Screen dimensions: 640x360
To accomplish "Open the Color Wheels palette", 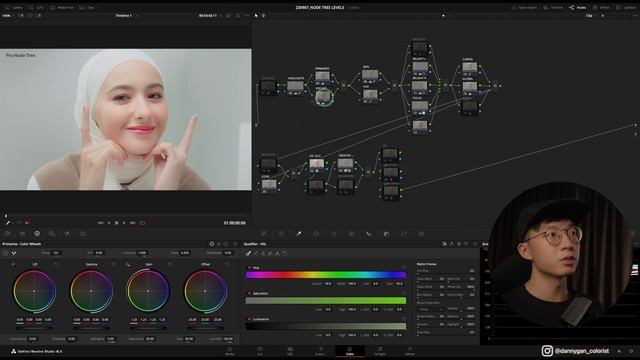I will (37, 233).
